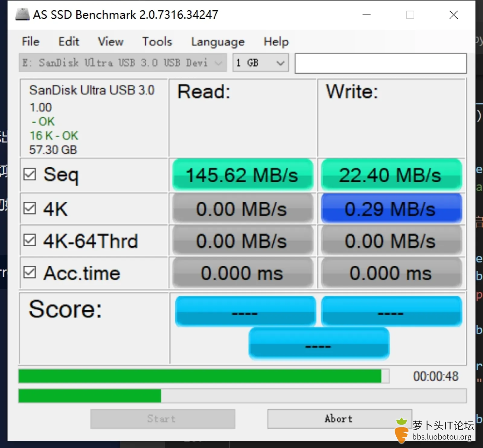
Task: Click the Score: label
Action: pos(65,309)
